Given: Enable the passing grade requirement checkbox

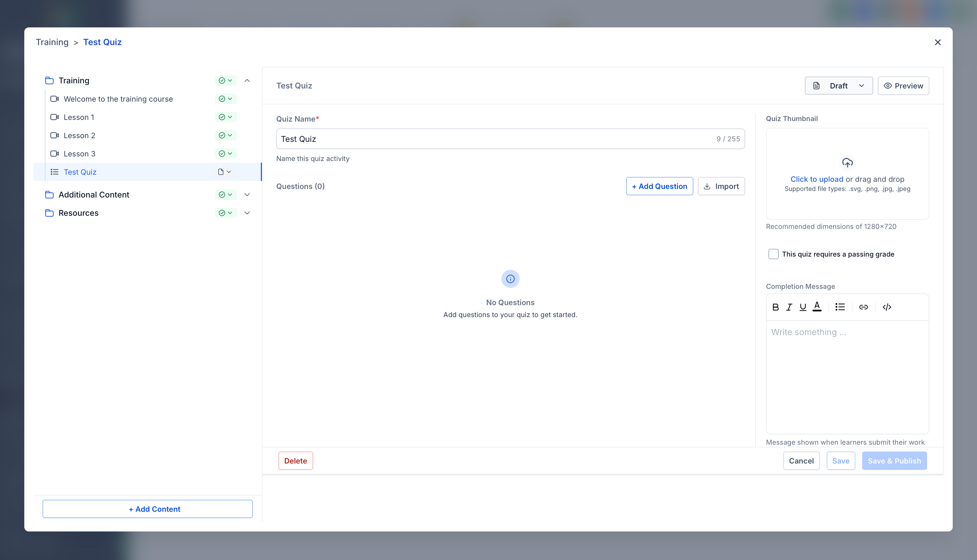Looking at the screenshot, I should pos(773,254).
